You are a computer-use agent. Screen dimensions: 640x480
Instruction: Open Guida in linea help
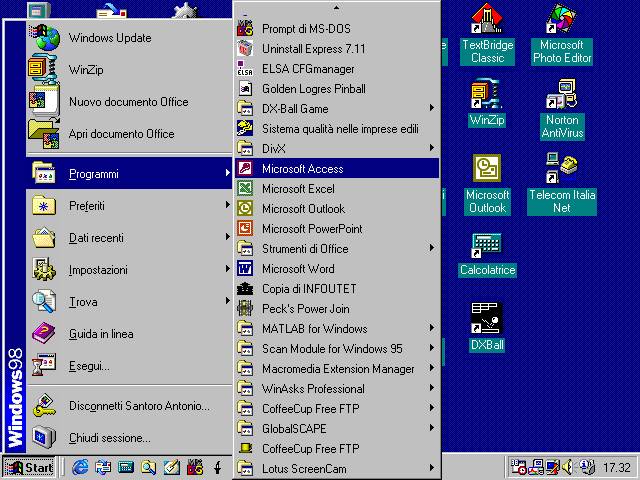coord(129,333)
